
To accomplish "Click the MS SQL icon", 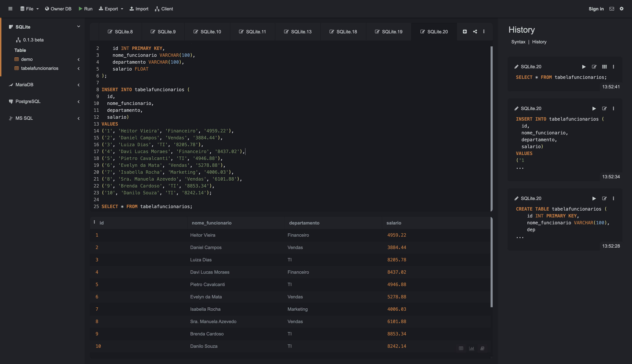I will (11, 118).
